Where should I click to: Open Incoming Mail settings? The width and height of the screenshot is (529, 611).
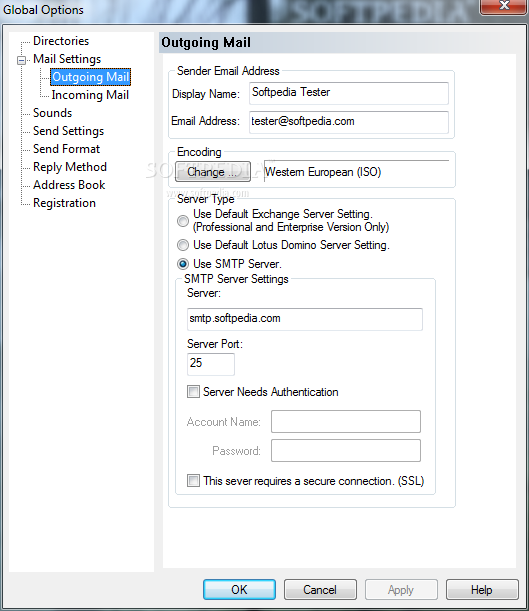coord(90,95)
